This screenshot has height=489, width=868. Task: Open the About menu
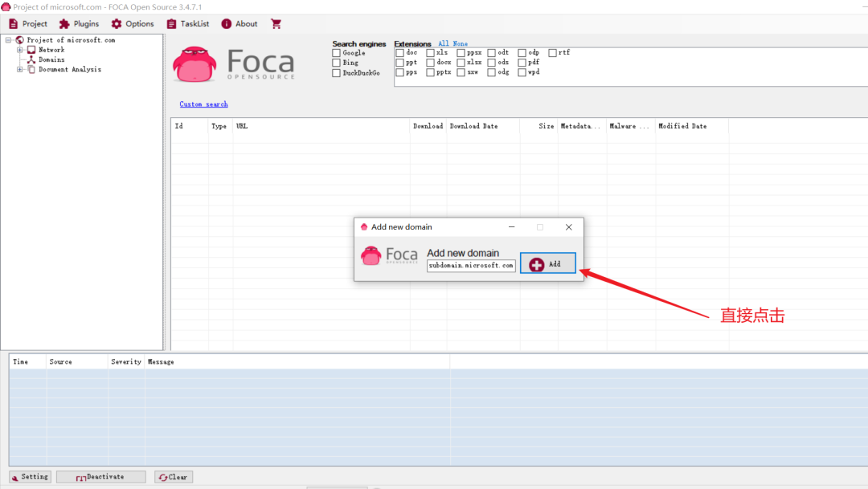pos(240,24)
